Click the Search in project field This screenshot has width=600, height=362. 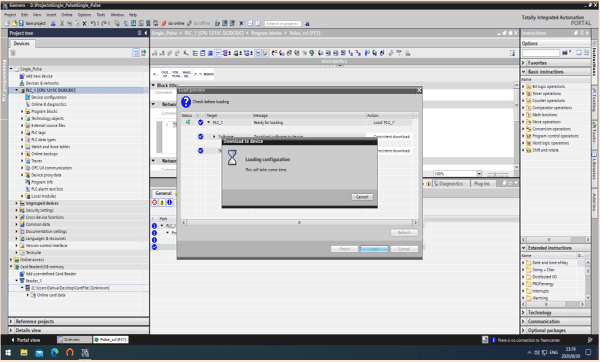pyautogui.click(x=283, y=24)
